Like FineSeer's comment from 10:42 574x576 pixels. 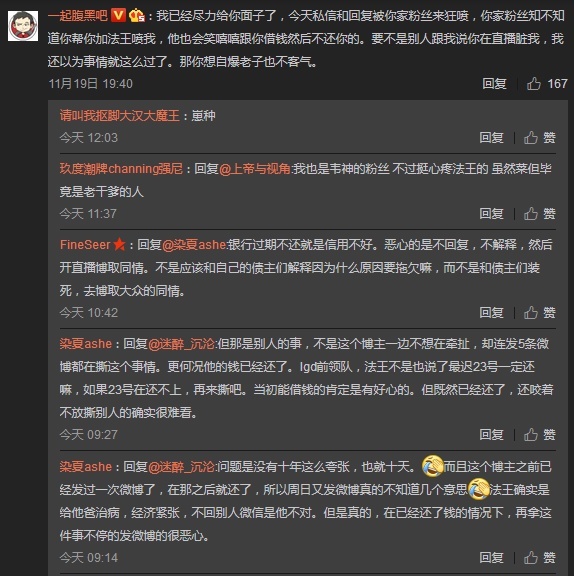coord(539,313)
